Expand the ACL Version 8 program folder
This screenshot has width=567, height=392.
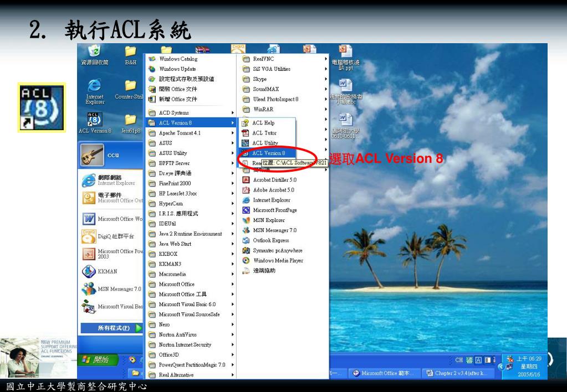click(191, 123)
